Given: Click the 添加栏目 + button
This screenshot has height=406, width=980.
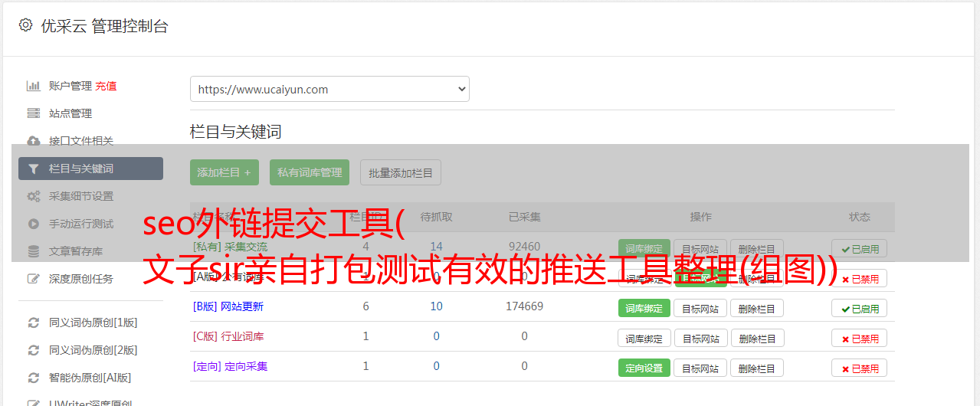Looking at the screenshot, I should pos(225,172).
